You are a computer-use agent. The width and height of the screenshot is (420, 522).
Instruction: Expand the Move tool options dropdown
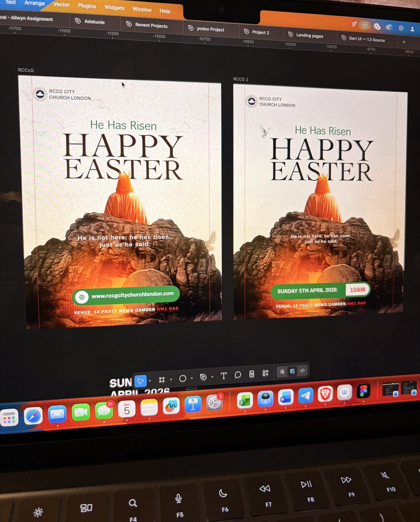point(150,381)
